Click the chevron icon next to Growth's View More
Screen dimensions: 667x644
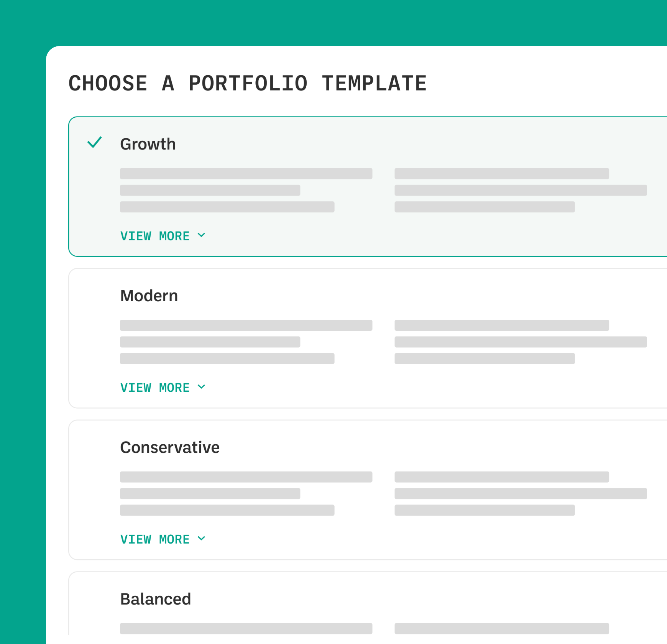click(202, 235)
